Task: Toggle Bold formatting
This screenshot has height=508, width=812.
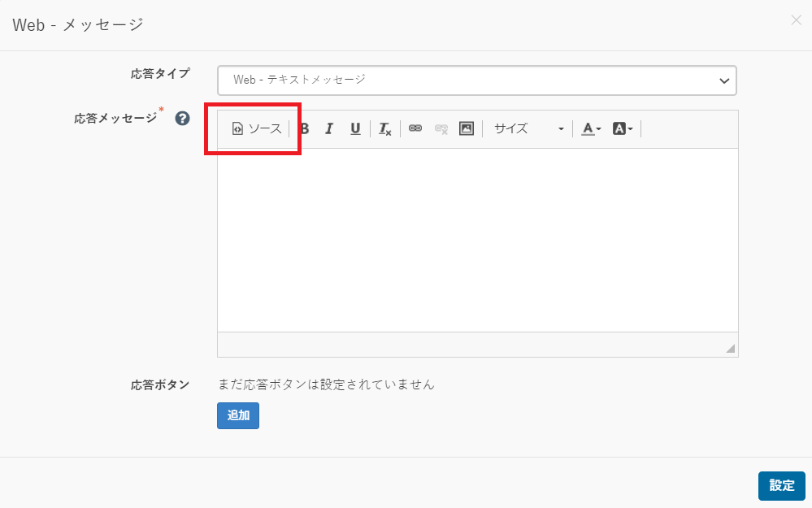Action: 305,128
